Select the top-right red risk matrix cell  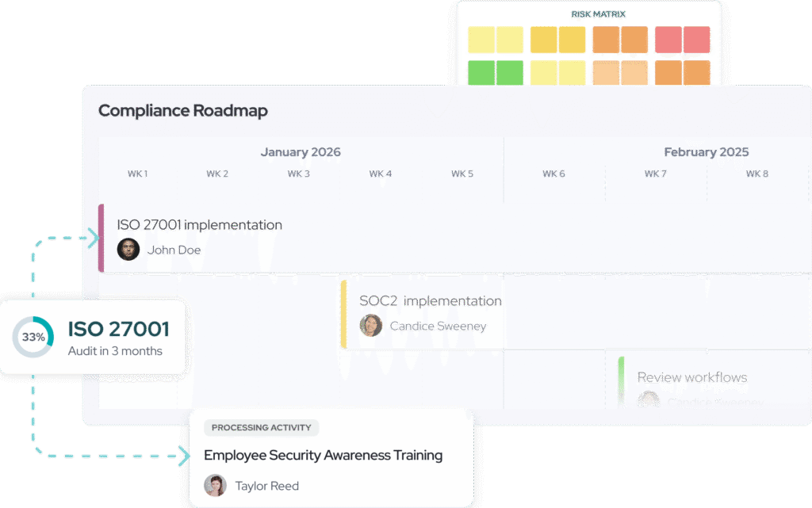pos(697,40)
